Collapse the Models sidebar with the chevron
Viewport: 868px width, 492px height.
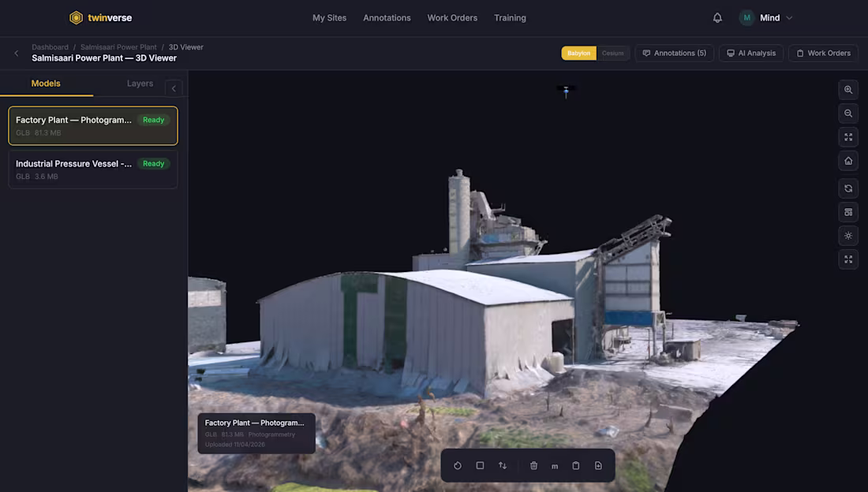click(x=174, y=88)
